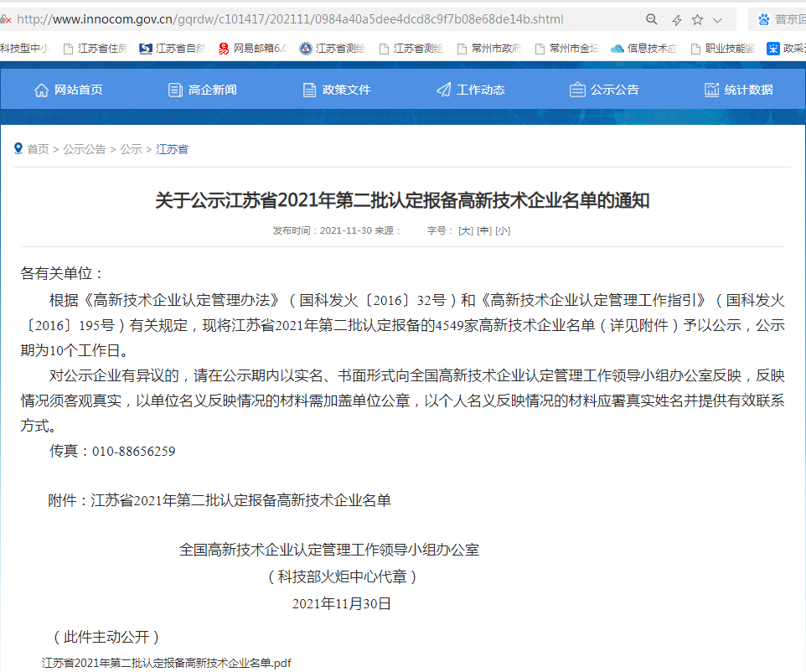Set font size to medium [中]
The width and height of the screenshot is (806, 672).
tap(484, 230)
